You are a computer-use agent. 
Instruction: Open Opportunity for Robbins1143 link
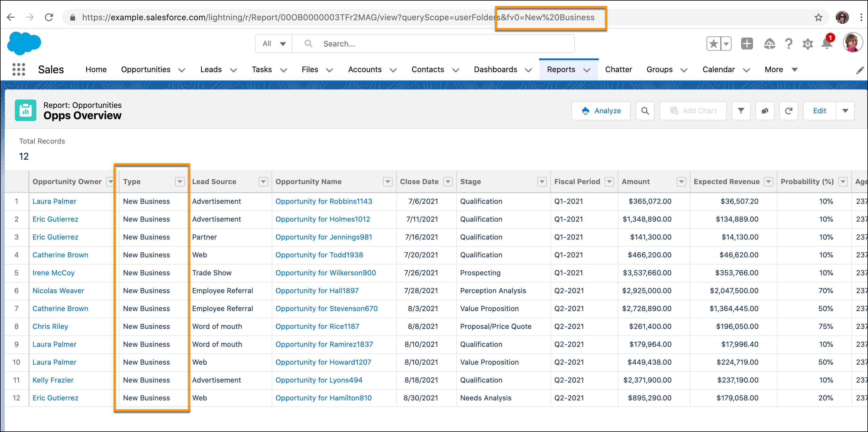coord(323,201)
